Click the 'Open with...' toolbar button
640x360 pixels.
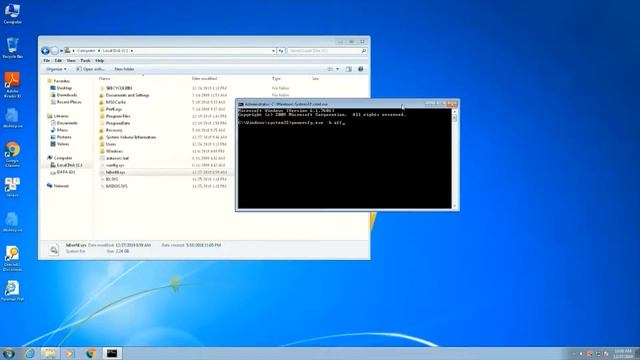point(90,69)
